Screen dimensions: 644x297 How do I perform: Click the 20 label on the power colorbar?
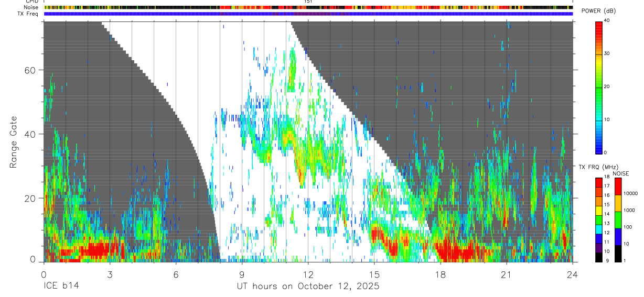(607, 87)
